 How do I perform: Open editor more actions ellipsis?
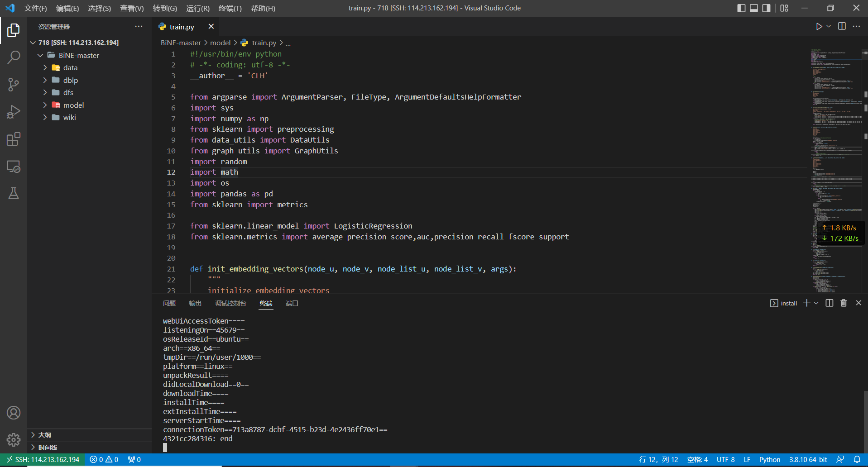856,26
